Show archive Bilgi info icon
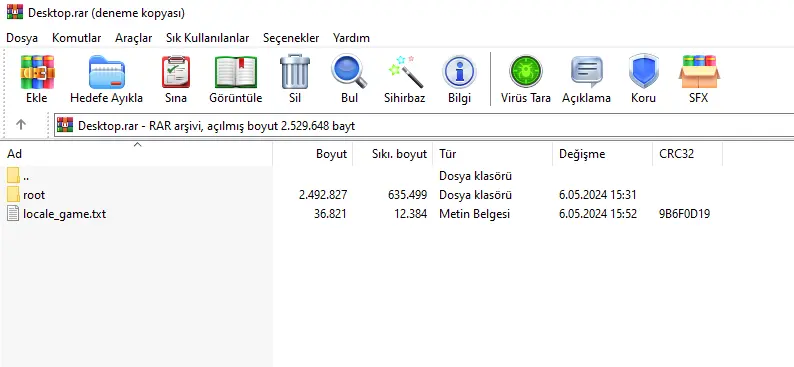 [459, 72]
